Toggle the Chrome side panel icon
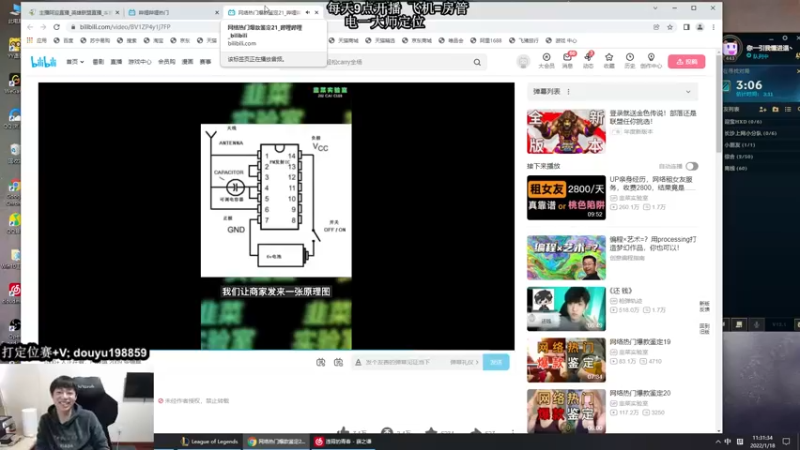 point(686,27)
